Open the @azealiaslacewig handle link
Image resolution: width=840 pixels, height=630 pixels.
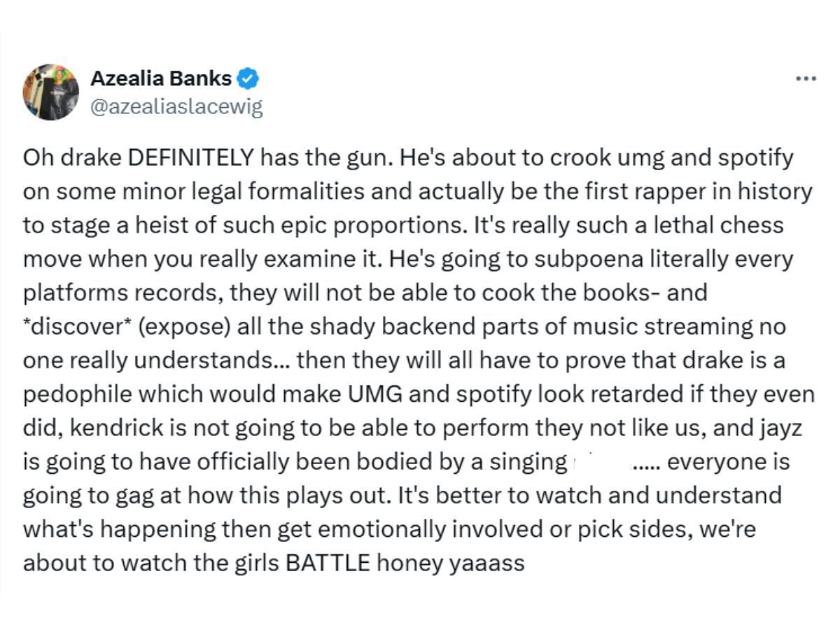(x=176, y=108)
